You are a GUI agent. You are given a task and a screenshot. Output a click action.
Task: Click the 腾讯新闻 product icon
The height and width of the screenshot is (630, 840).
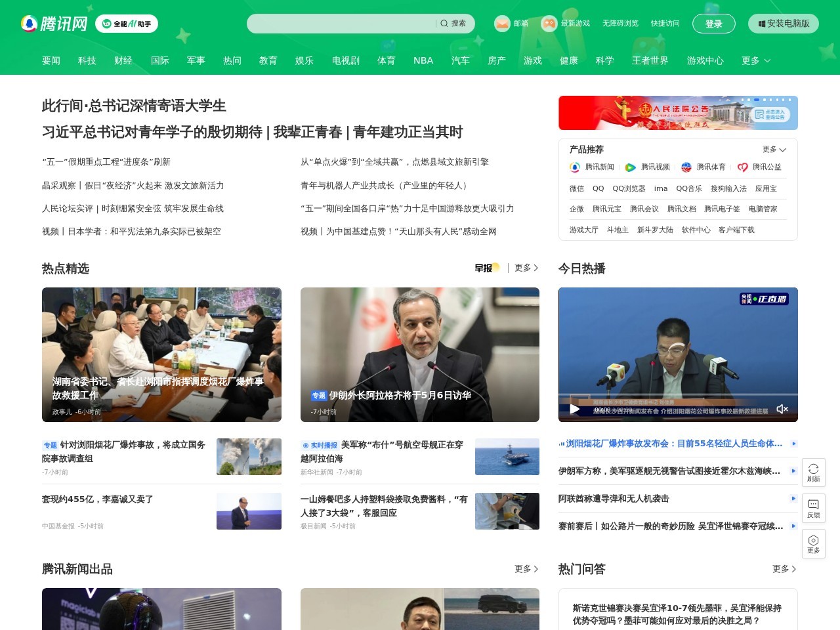[x=575, y=167]
